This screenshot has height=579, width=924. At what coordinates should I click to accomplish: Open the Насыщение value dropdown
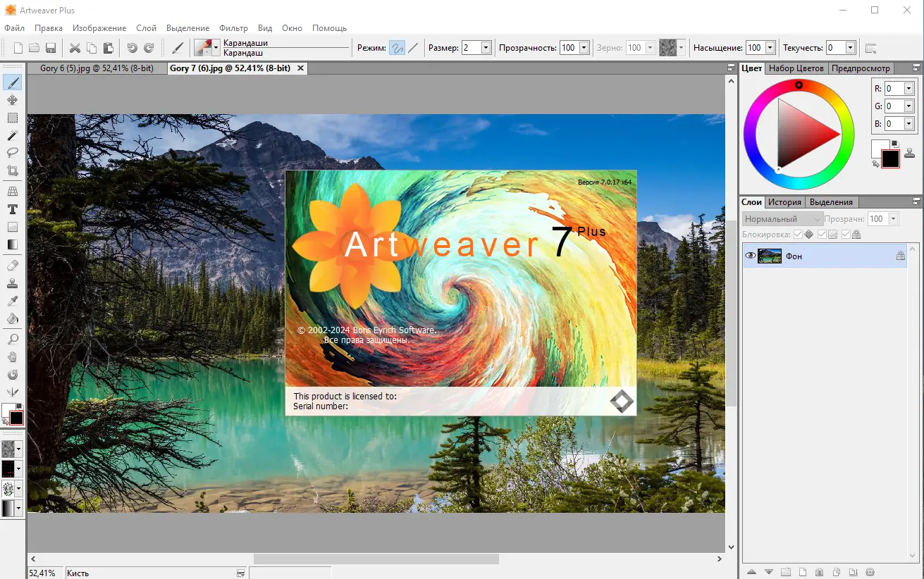tap(770, 48)
